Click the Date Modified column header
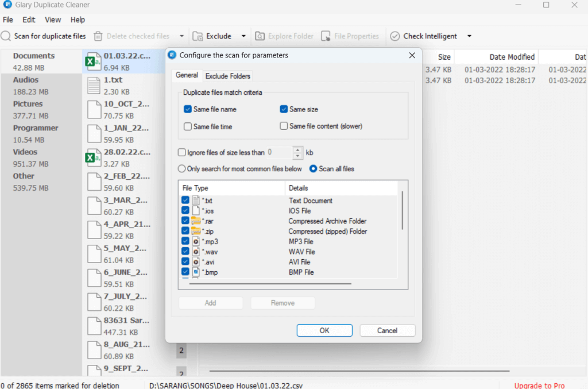588x389 pixels. [496, 57]
